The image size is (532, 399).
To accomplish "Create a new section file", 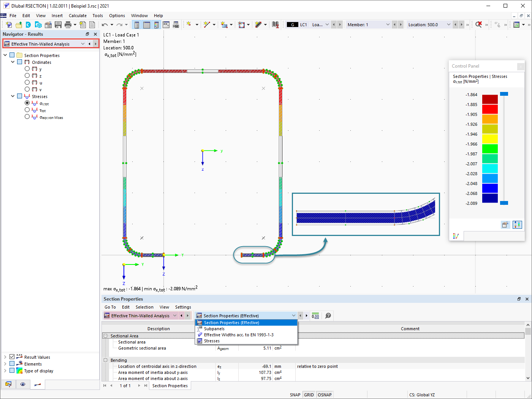I will (9, 25).
